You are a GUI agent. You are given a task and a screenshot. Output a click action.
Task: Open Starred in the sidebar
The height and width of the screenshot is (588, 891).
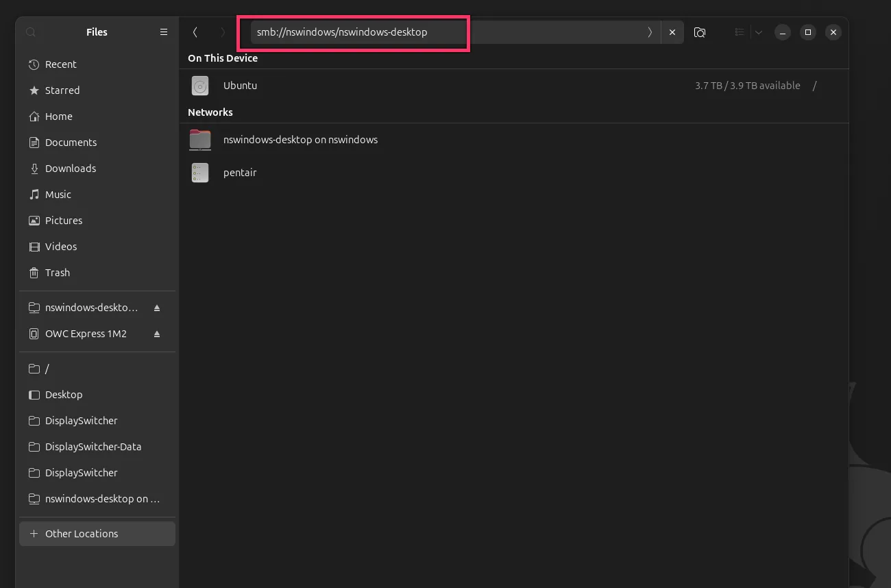[x=97, y=90]
